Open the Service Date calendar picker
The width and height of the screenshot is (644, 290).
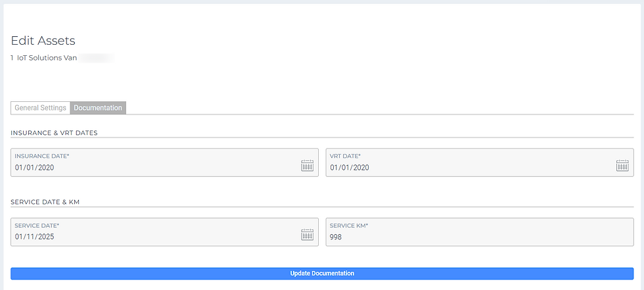point(307,235)
